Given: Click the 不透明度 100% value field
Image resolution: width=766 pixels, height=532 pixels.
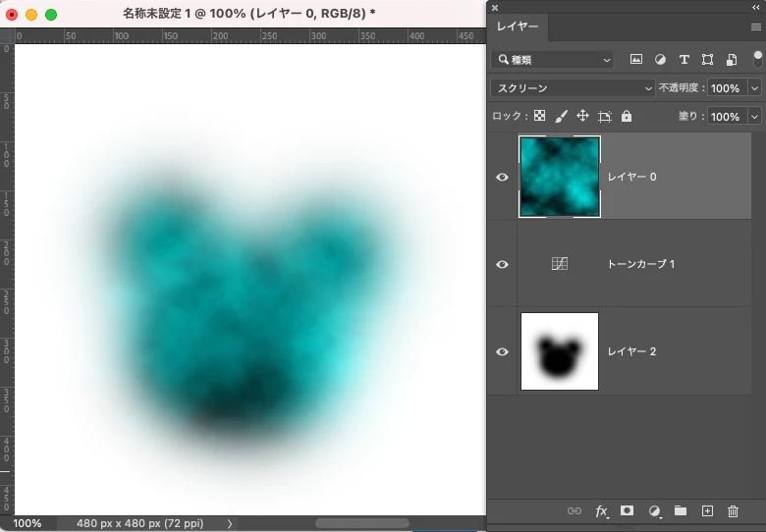Looking at the screenshot, I should click(x=728, y=88).
